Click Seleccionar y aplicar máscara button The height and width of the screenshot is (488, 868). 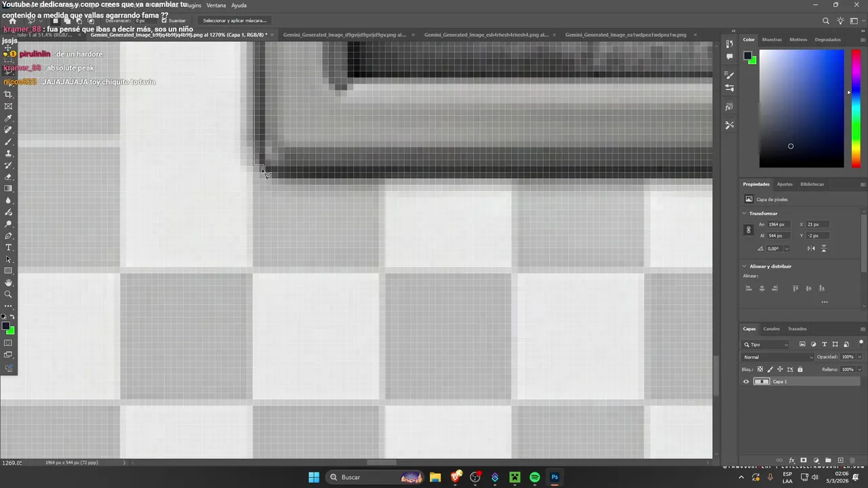coord(235,20)
